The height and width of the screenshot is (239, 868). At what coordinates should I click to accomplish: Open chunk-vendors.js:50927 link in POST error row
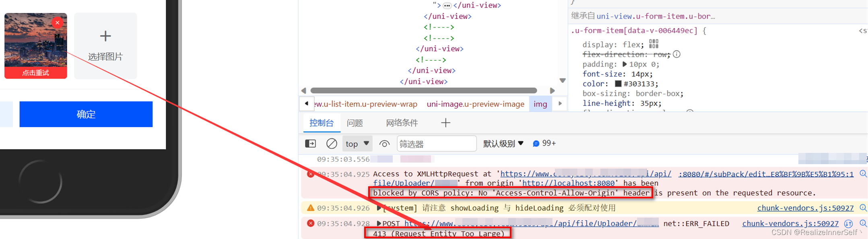pos(790,223)
